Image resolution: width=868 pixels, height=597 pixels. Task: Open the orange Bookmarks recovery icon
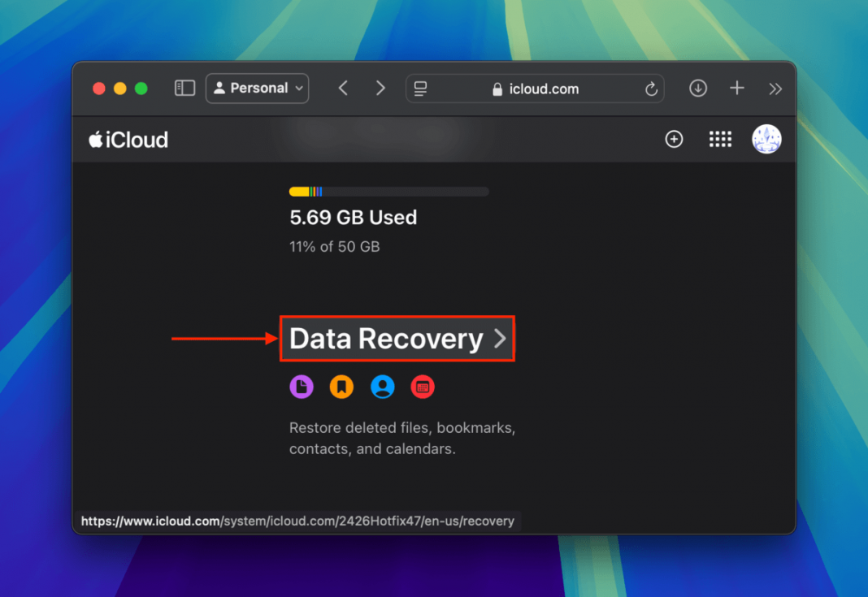click(341, 387)
